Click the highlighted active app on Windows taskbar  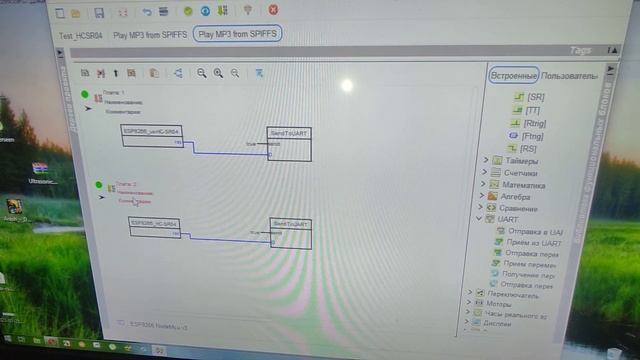160,350
